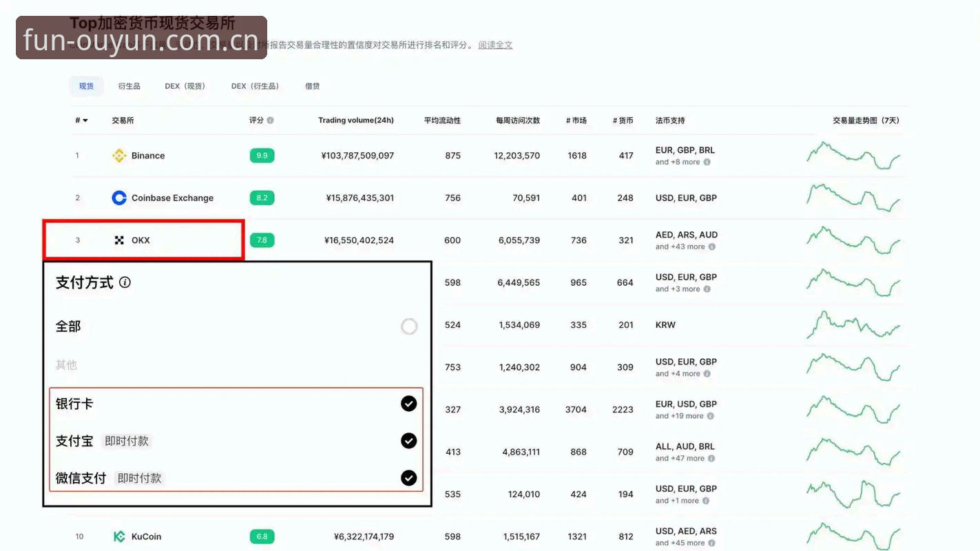The width and height of the screenshot is (980, 551).
Task: Select KuCoin volume ¥6,322,174,179
Action: [x=364, y=537]
